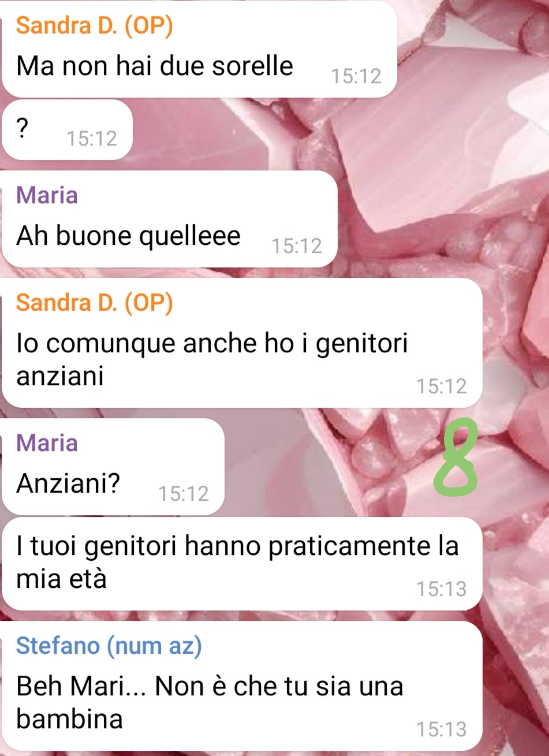Open Sandra D. profile above 'Ma non hai due sorelle'
Image resolution: width=549 pixels, height=756 pixels.
click(x=94, y=26)
